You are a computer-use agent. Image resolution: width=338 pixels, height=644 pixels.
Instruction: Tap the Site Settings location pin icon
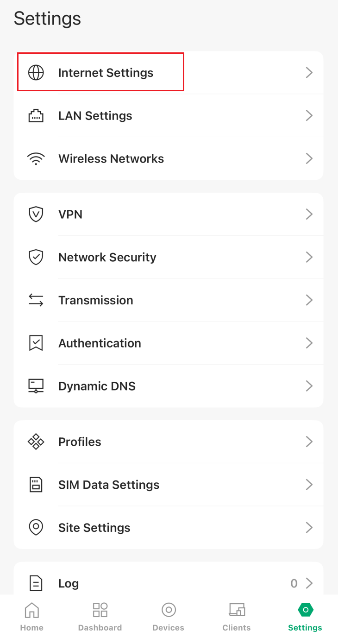36,528
